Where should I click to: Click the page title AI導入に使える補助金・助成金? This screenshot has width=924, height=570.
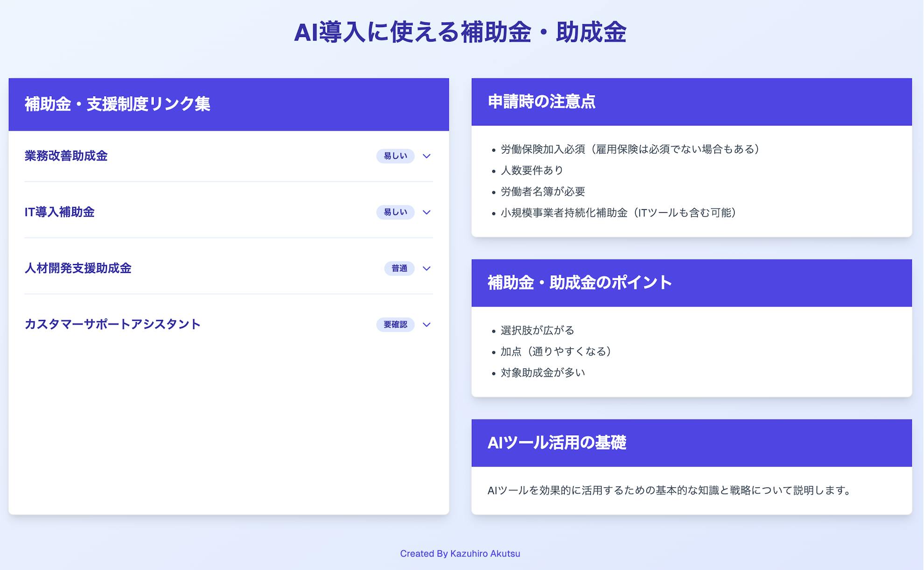click(460, 33)
